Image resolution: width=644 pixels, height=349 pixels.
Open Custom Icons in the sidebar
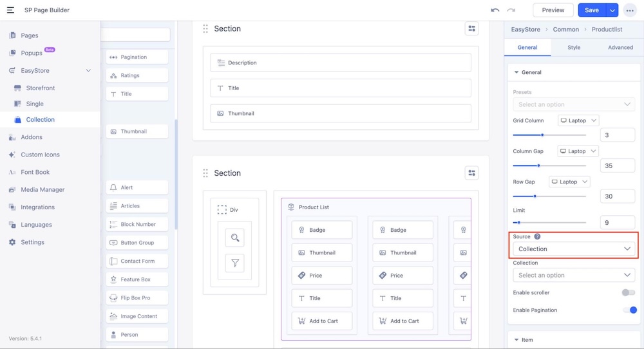[40, 155]
